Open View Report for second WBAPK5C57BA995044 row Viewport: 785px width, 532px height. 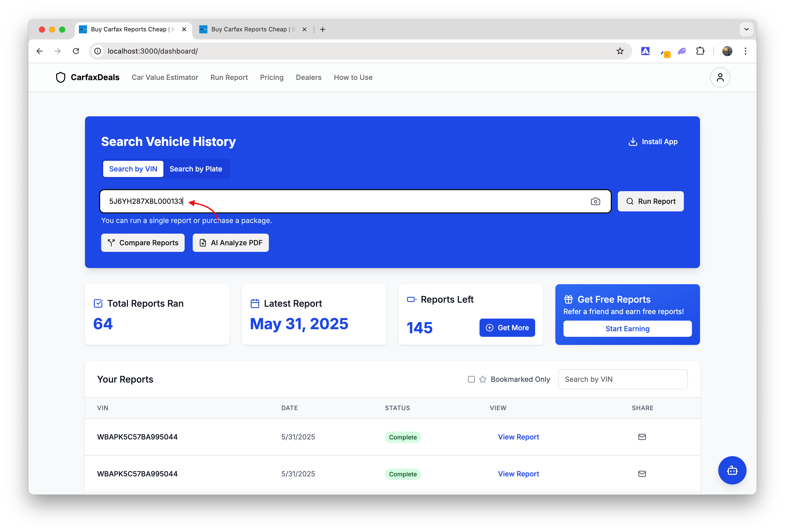click(518, 474)
